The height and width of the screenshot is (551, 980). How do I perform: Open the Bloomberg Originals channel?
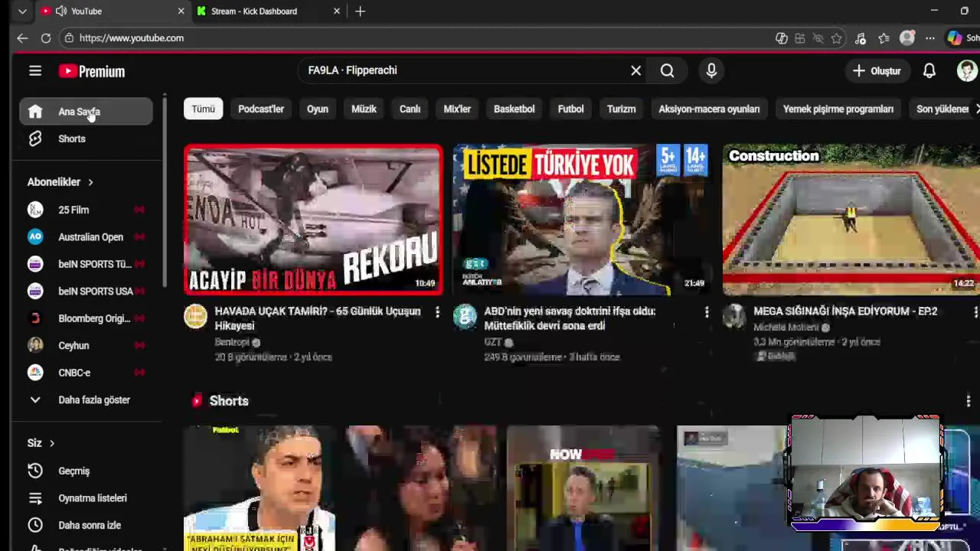[x=86, y=318]
